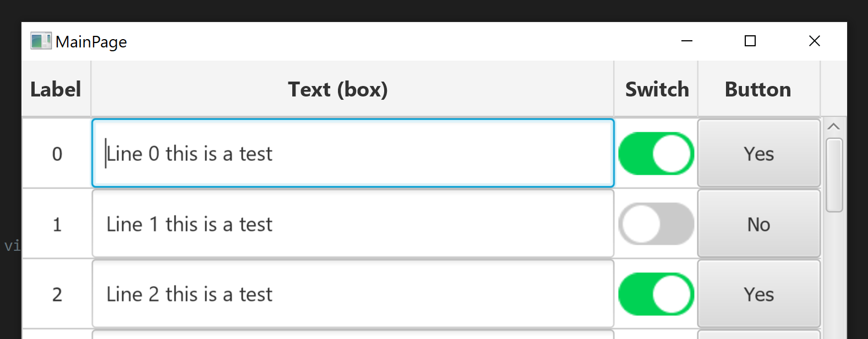Click the Label column header
This screenshot has height=339, width=868.
pos(56,89)
